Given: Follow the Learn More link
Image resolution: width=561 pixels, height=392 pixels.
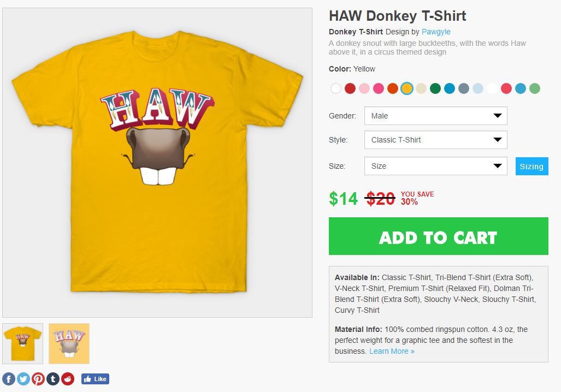Looking at the screenshot, I should point(392,351).
